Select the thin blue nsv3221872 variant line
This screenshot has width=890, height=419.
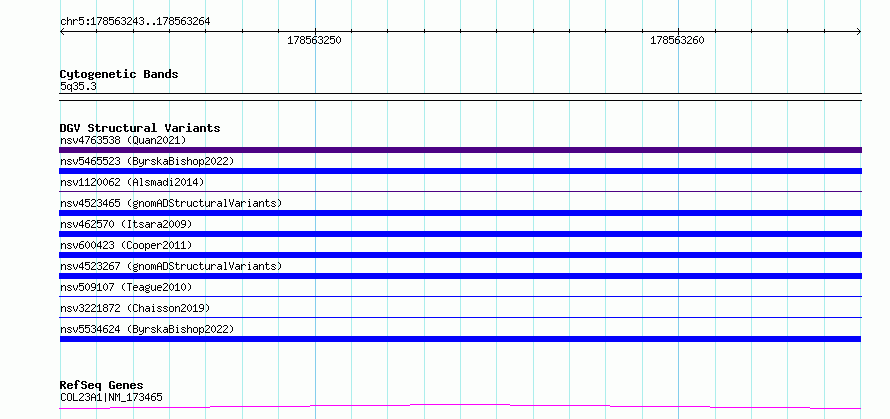[460, 317]
